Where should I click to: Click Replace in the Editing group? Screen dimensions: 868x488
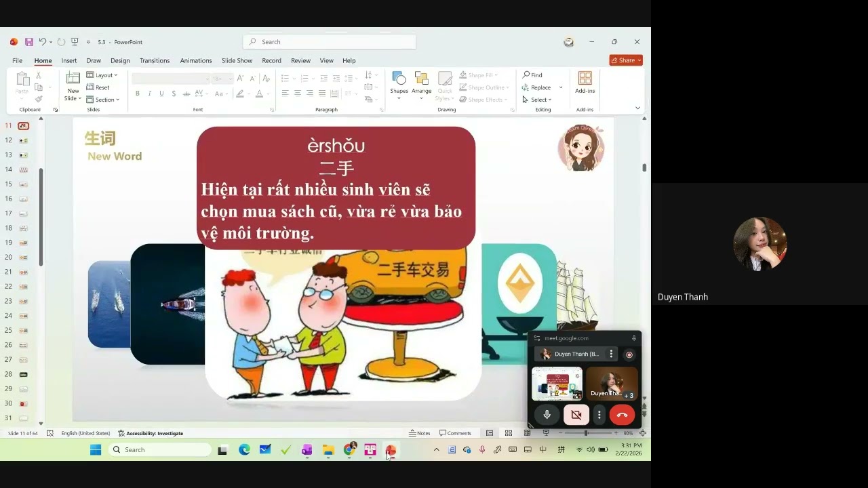(x=536, y=87)
